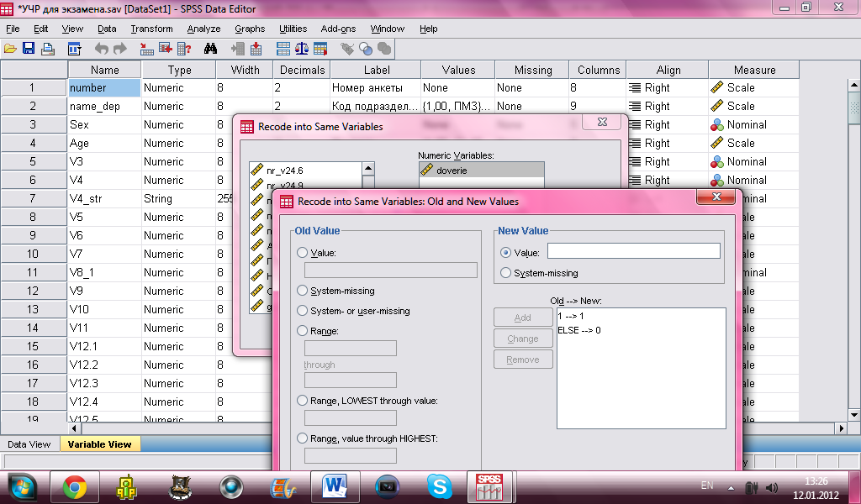
Task: Click the Split File icon
Action: [283, 49]
